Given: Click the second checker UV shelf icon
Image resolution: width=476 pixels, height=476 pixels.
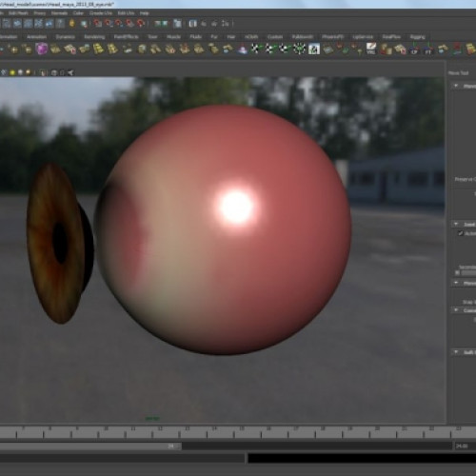Looking at the screenshot, I should click(x=270, y=49).
